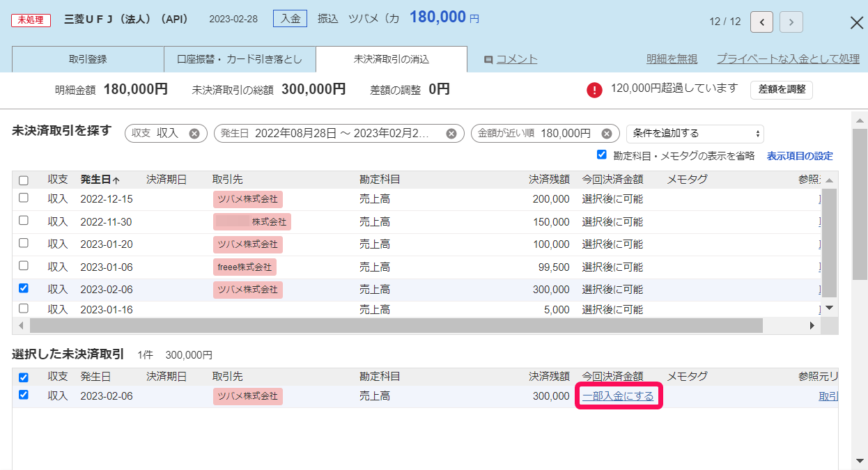Click the 入金 badge in header
868x470 pixels.
pyautogui.click(x=290, y=19)
